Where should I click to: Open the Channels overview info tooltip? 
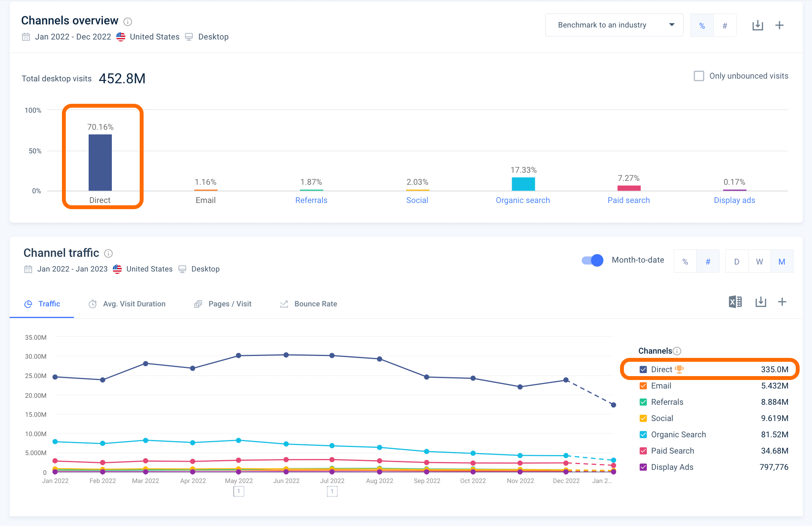[128, 22]
